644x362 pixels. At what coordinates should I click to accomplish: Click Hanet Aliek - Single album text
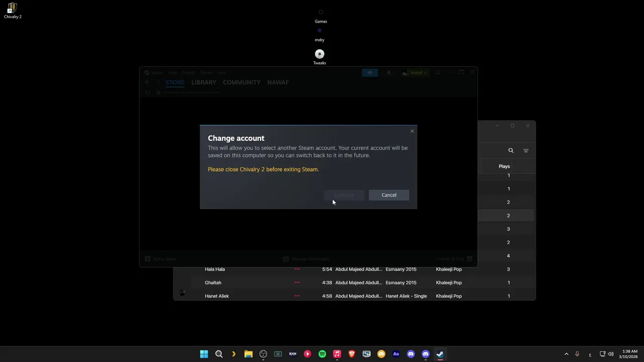(406, 296)
